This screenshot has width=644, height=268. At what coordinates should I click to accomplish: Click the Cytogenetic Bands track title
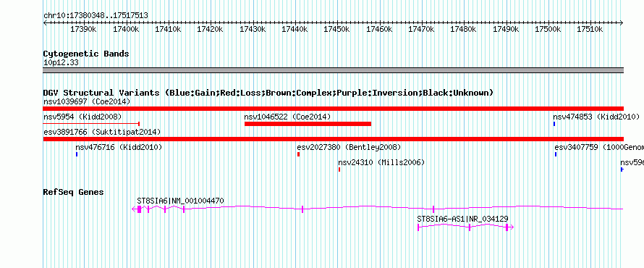coord(86,54)
